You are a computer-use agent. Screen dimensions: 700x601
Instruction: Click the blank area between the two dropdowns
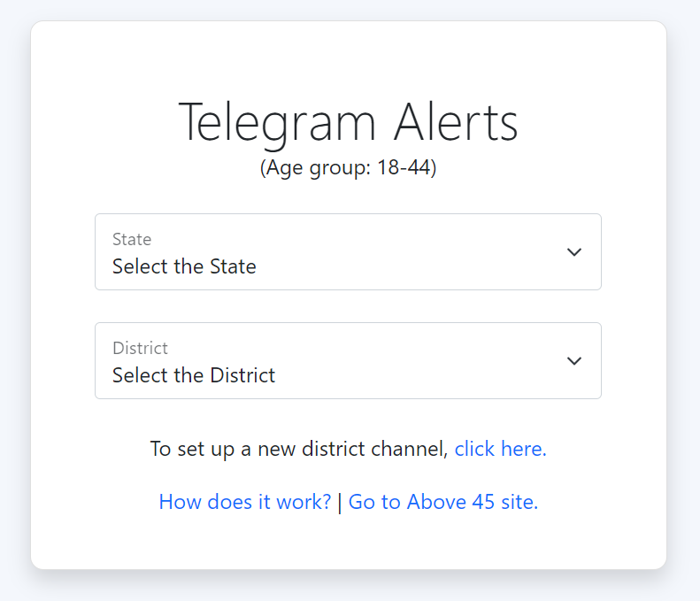click(348, 306)
